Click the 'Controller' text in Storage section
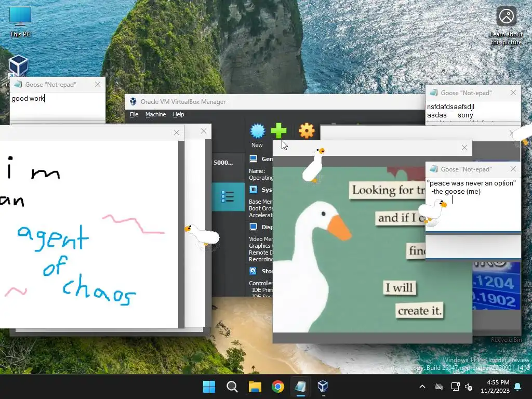 coord(261,283)
